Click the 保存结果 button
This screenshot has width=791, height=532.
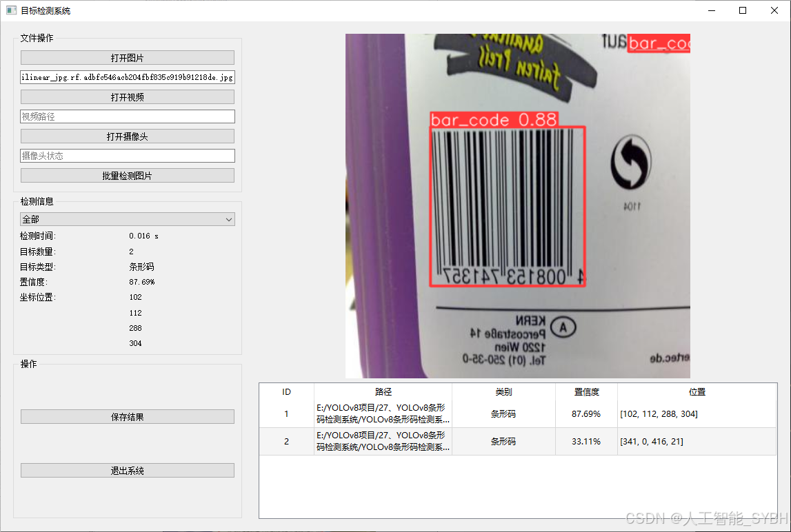pyautogui.click(x=127, y=416)
